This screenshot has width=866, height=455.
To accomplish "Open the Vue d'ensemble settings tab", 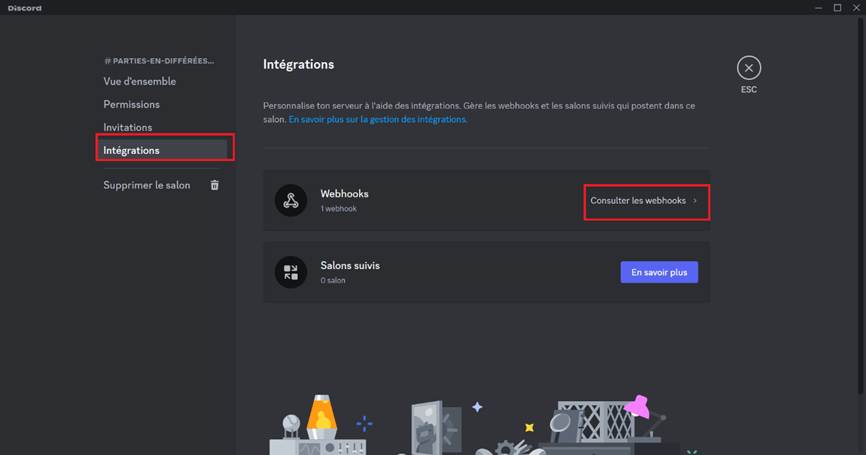I will tap(139, 81).
